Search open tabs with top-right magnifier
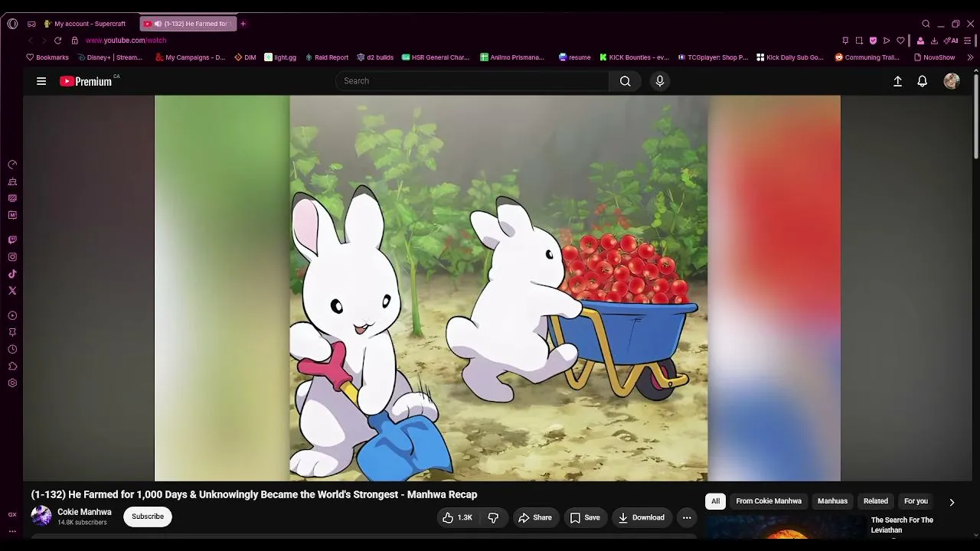Screen dimensions: 980x551 coord(926,24)
